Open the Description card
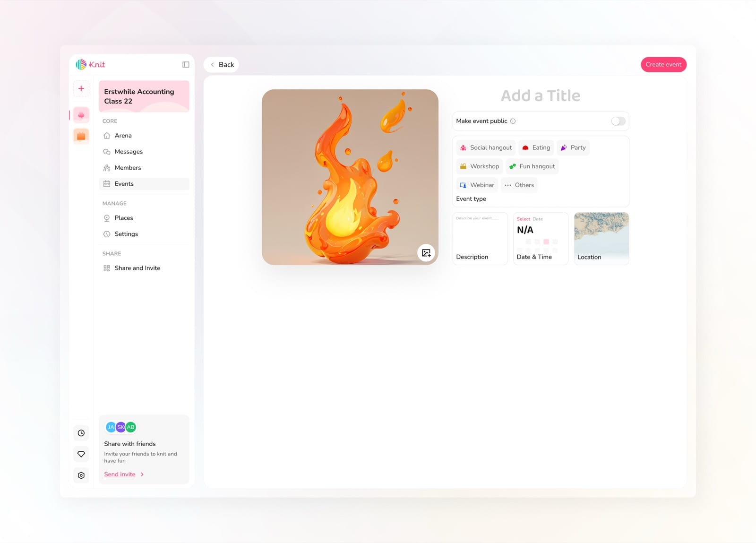The width and height of the screenshot is (756, 543). coord(480,239)
